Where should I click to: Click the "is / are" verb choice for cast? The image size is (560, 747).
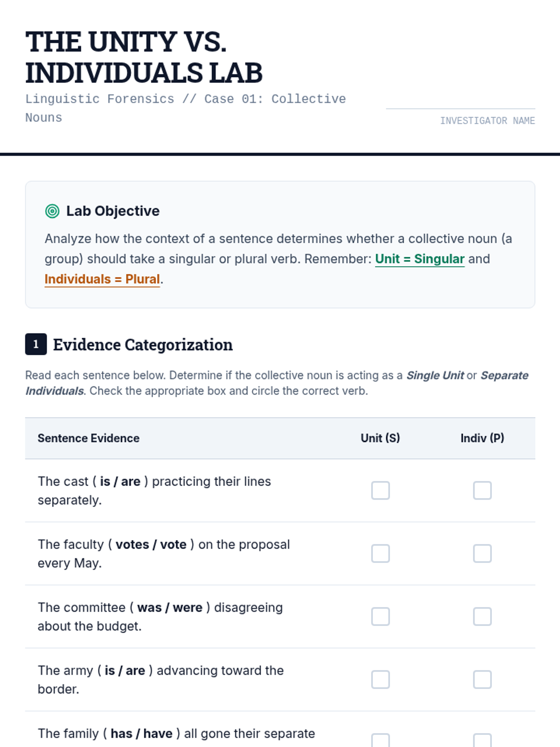pos(120,481)
